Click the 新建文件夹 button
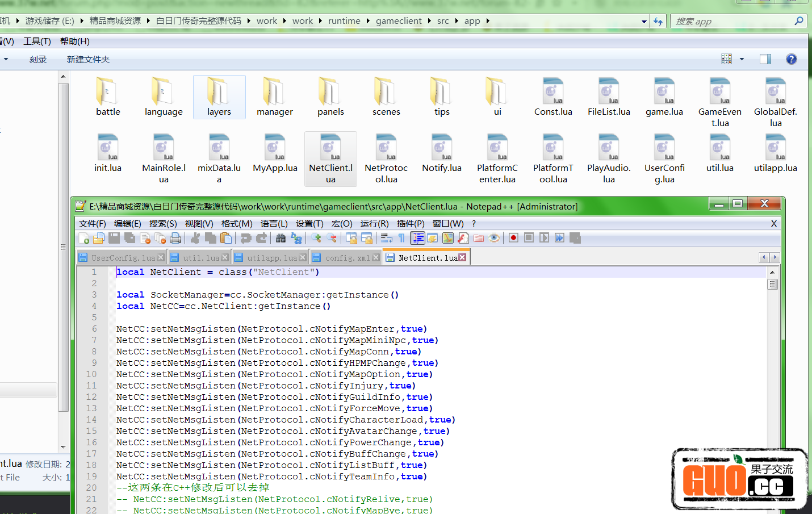Screen dimensions: 812x514 88,59
